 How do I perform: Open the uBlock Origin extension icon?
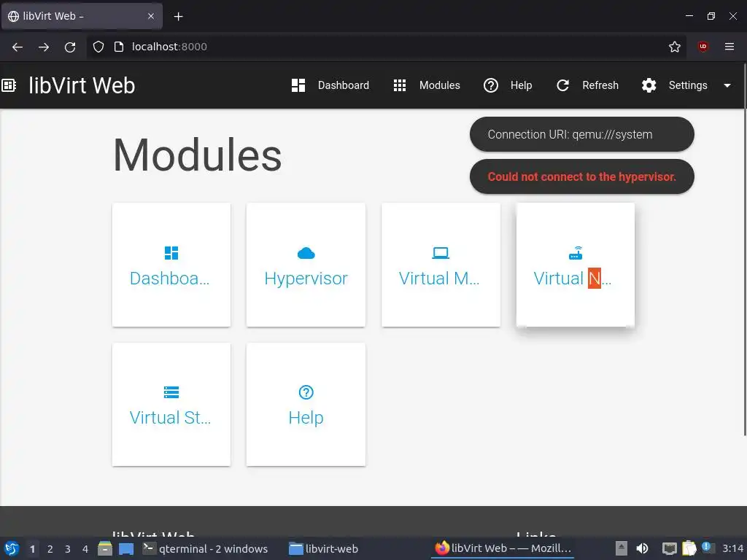pos(703,47)
